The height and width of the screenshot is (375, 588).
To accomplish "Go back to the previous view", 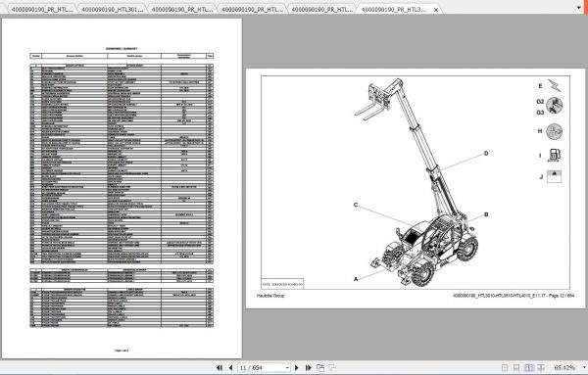I will [320, 368].
